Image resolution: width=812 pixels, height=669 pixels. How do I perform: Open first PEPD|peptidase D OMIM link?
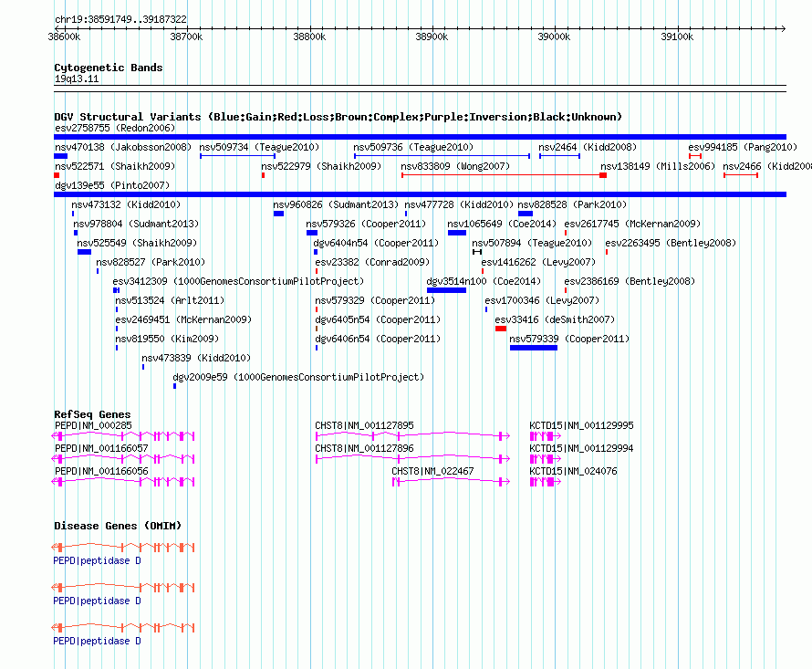pyautogui.click(x=97, y=560)
